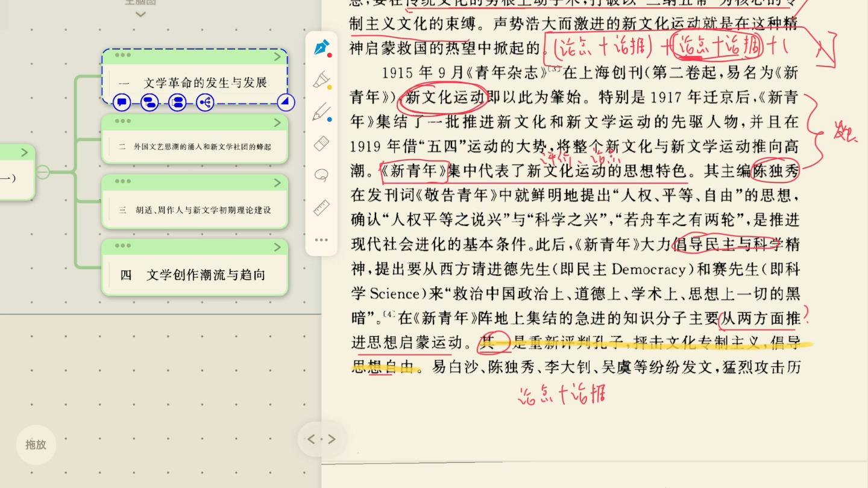
Task: Open three-dot menu on 文学革命的发生与发展 node
Action: pos(123,55)
